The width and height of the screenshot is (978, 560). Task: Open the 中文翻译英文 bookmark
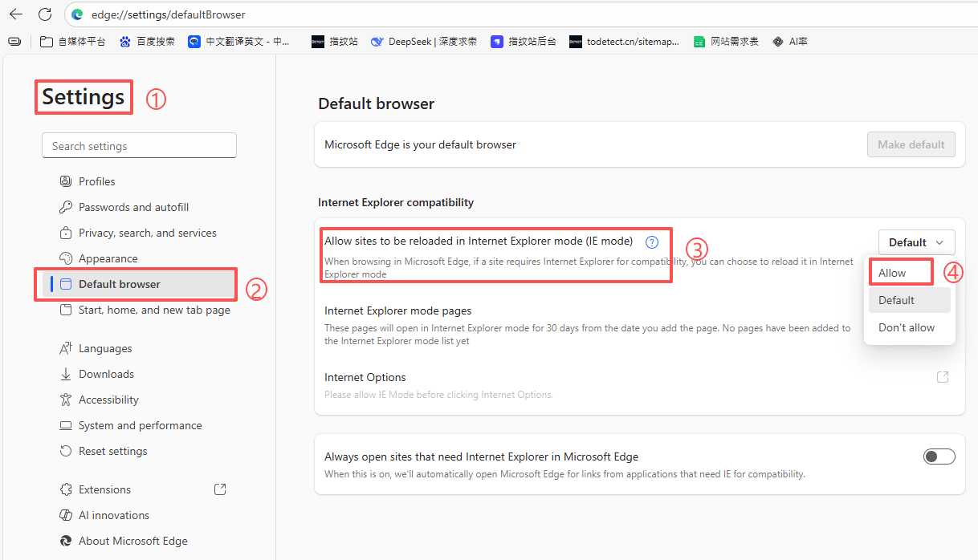239,41
